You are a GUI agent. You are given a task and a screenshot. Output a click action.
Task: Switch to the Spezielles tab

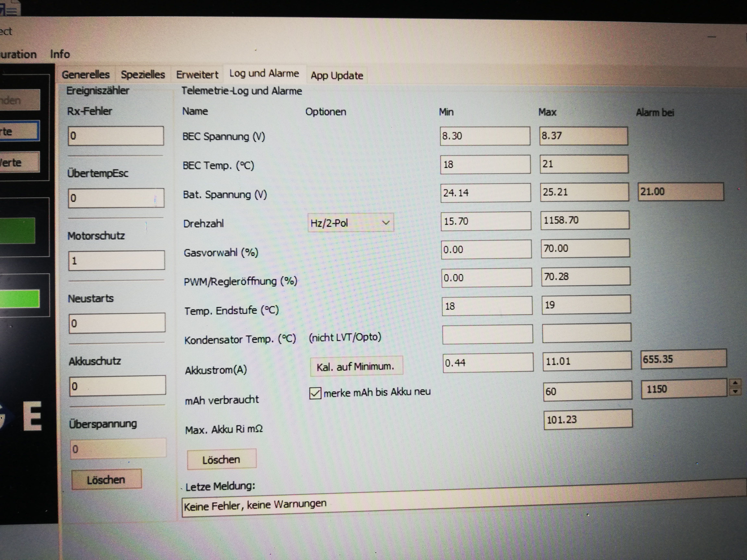point(143,74)
